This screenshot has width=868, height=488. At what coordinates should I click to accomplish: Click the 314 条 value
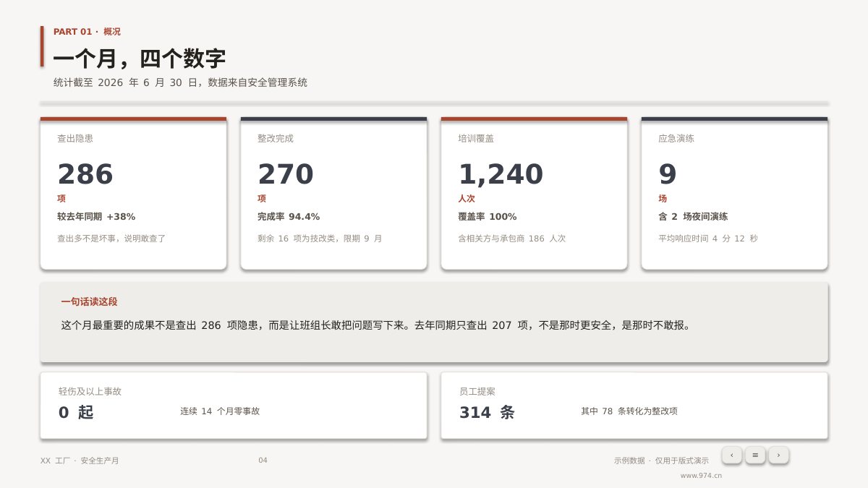pos(487,412)
